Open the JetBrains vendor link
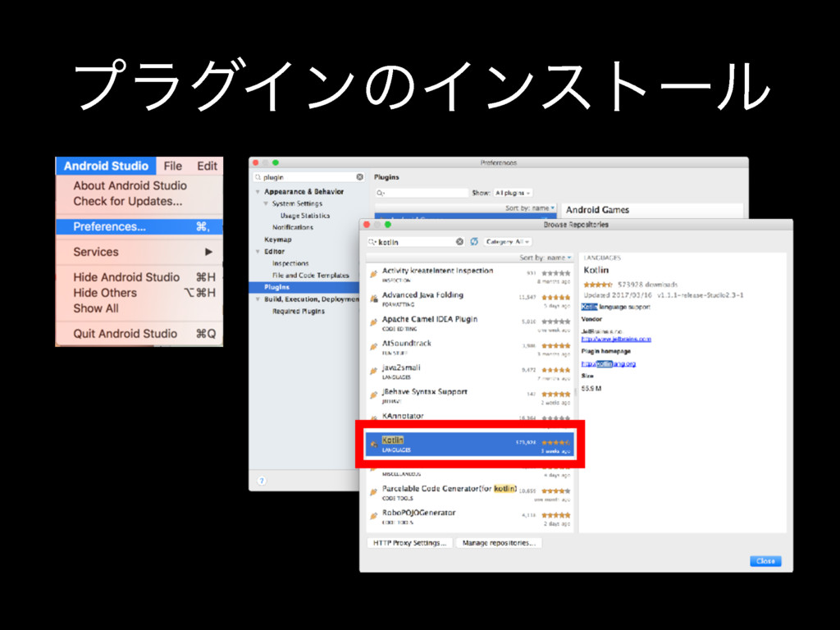The width and height of the screenshot is (840, 630). pyautogui.click(x=616, y=339)
